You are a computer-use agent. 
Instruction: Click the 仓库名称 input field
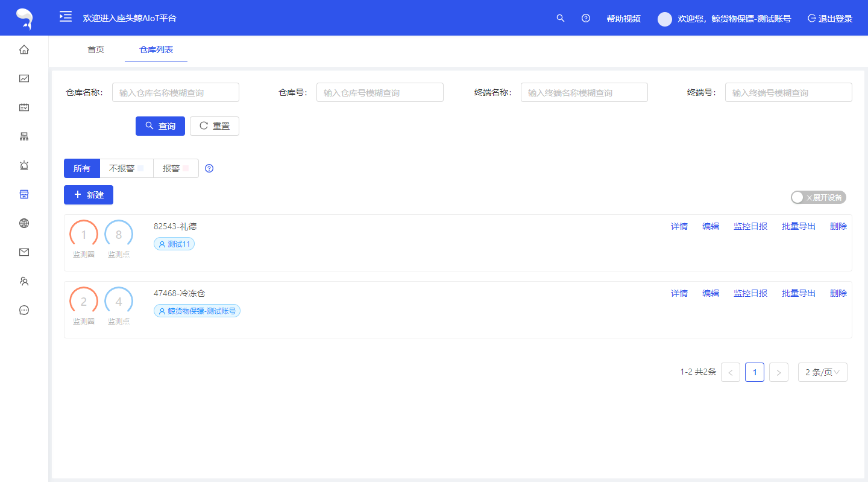[x=175, y=92]
